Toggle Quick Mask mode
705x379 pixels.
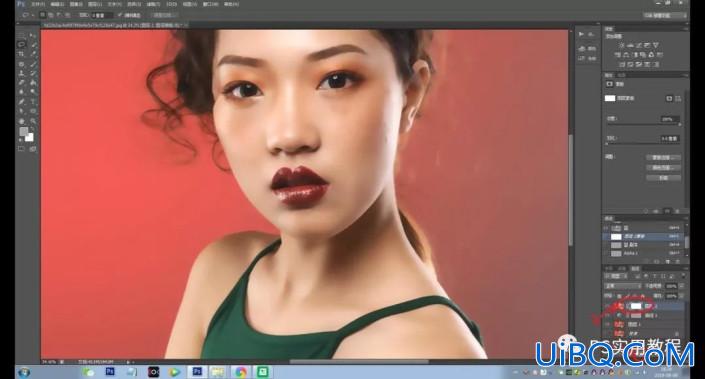[21, 149]
